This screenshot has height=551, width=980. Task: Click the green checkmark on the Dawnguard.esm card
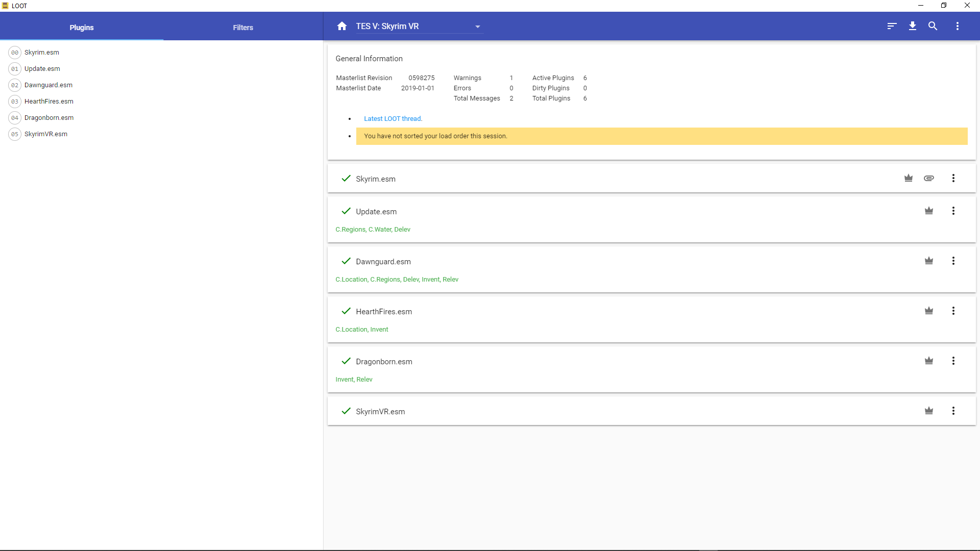coord(346,261)
